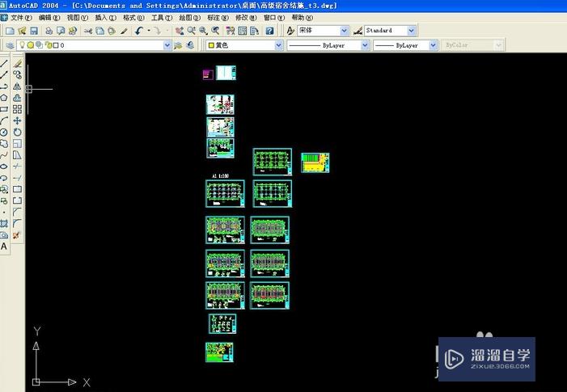Save the drawing with the floppy icon
The width and height of the screenshot is (567, 392).
(34, 31)
